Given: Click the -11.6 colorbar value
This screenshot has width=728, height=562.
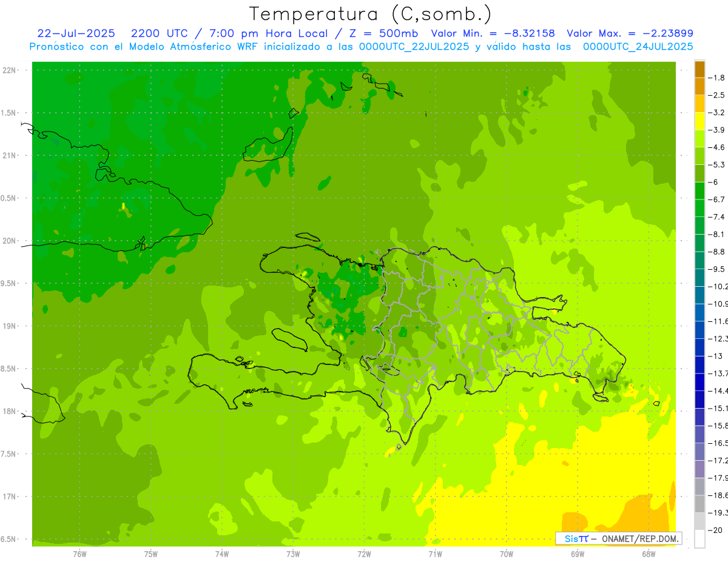Looking at the screenshot, I should tap(718, 321).
